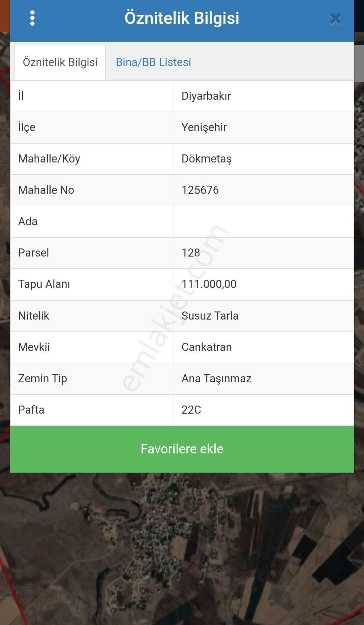Click the Pafta value 22C
The image size is (364, 625).
tap(191, 410)
